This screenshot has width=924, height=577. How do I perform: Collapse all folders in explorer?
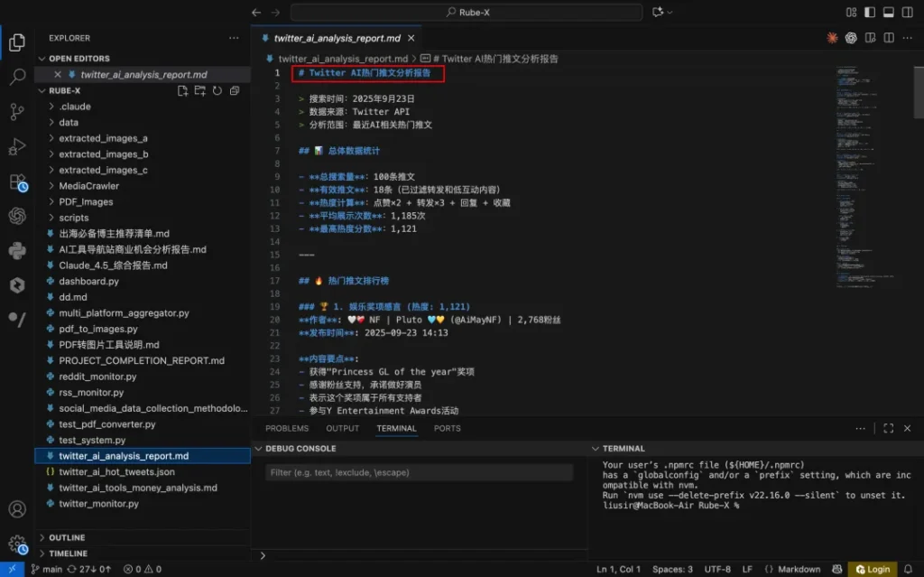click(x=235, y=91)
